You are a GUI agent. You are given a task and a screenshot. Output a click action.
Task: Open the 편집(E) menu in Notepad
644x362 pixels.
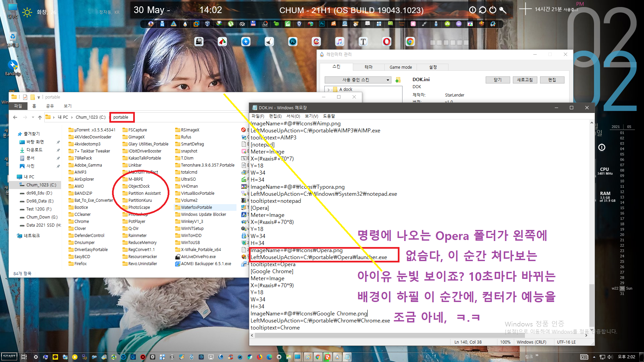coord(275,116)
